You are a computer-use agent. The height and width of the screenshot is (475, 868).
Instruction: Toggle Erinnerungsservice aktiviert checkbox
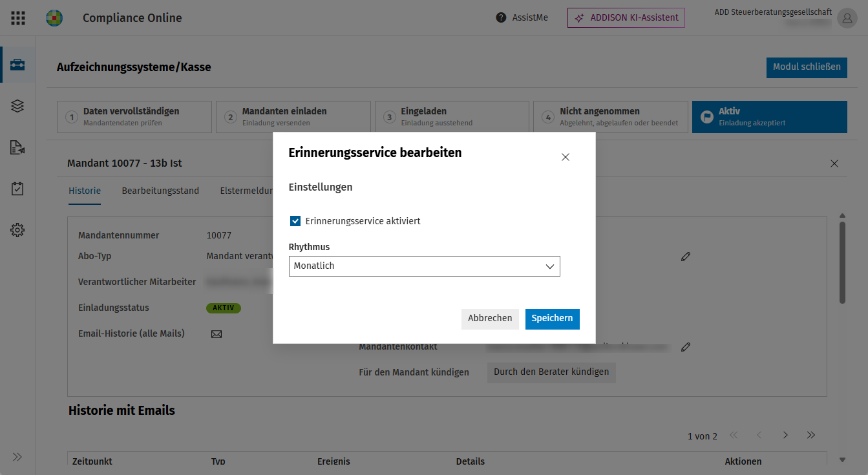click(x=295, y=221)
